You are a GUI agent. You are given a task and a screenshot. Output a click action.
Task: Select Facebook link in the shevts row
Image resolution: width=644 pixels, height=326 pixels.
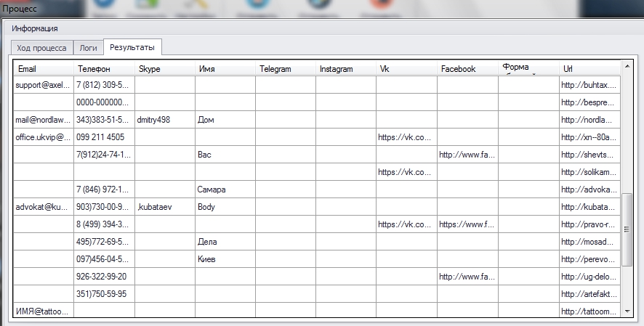tap(467, 155)
